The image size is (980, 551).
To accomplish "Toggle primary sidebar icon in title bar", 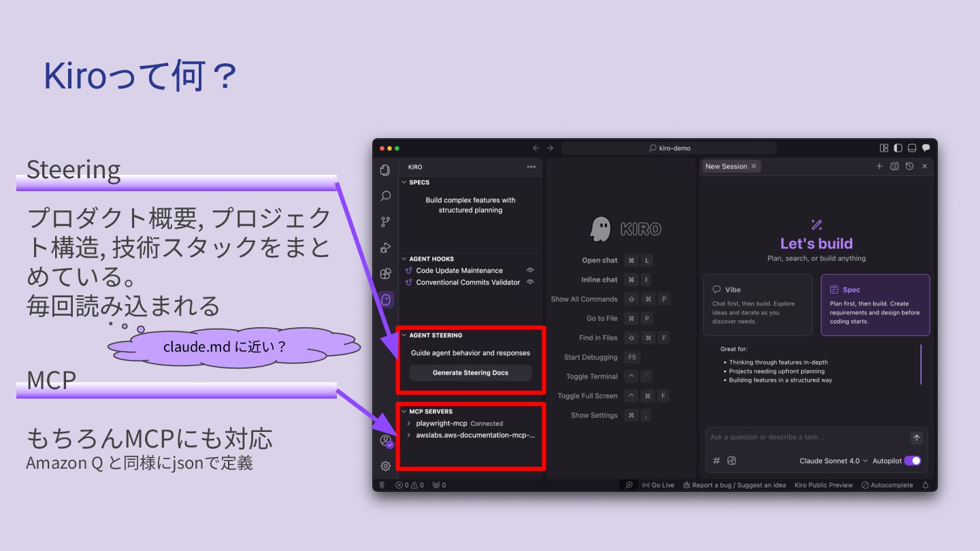I will [x=898, y=148].
